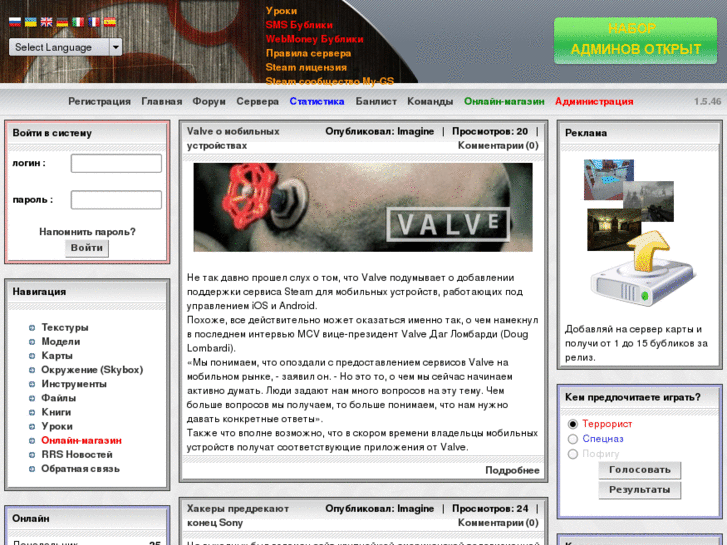727x545 pixels.
Task: Click the Войти login button
Action: click(87, 248)
